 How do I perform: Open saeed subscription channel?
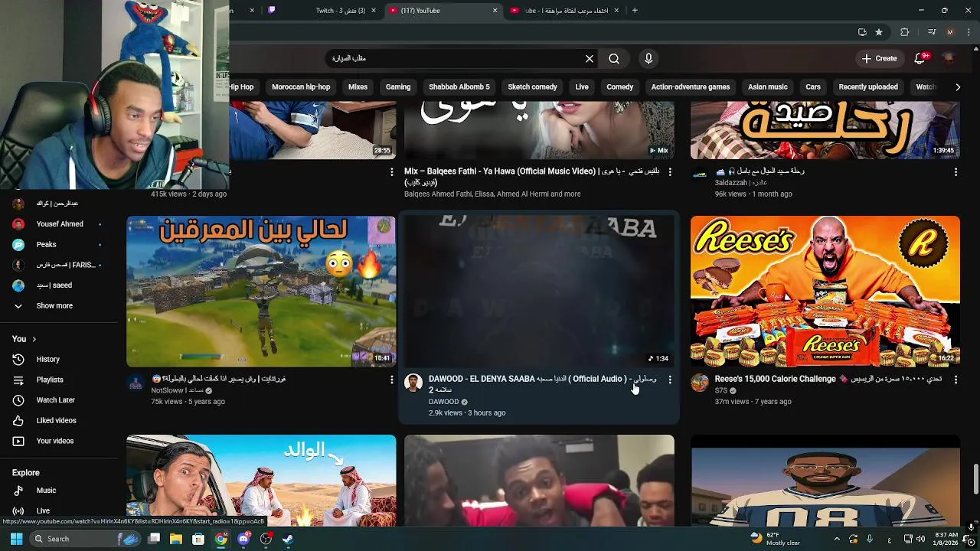tap(54, 285)
